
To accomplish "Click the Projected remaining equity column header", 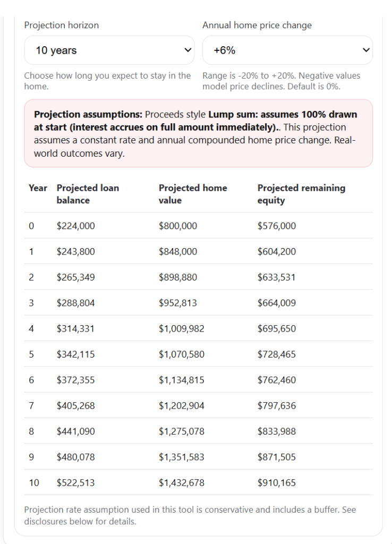I will [x=301, y=194].
